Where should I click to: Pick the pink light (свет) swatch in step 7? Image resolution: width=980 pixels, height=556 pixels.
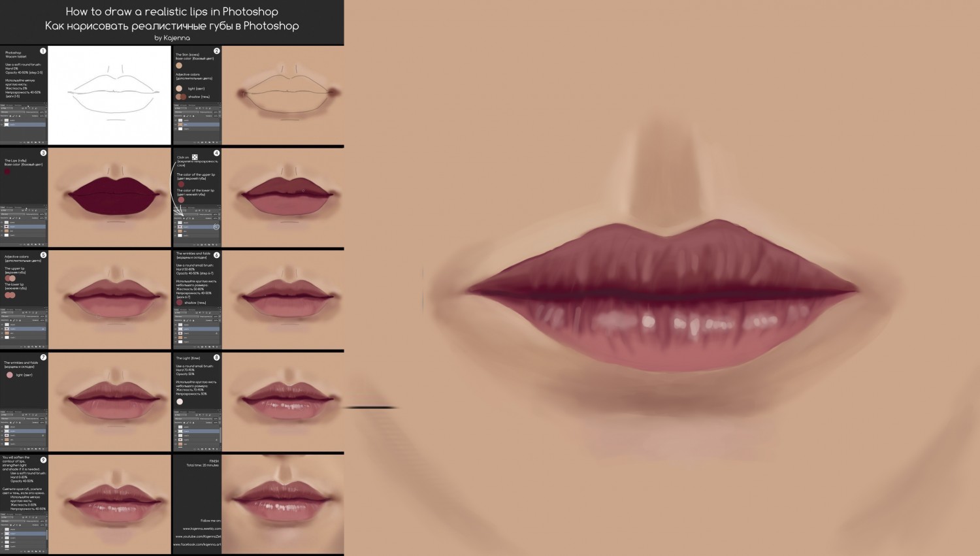[10, 375]
